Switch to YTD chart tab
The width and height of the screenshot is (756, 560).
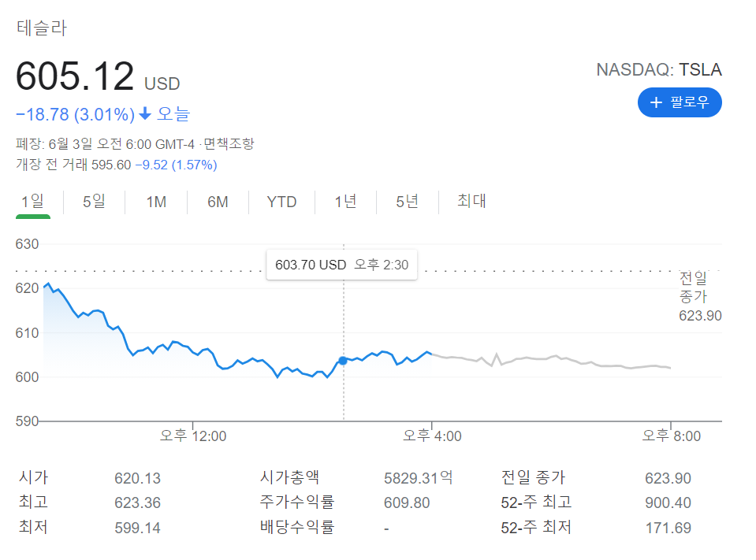pos(281,202)
